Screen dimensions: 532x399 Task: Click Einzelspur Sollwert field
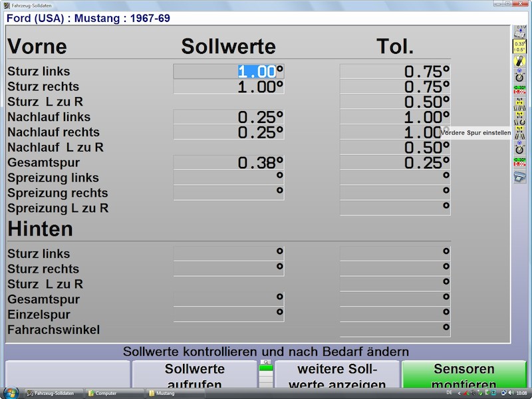click(x=229, y=314)
